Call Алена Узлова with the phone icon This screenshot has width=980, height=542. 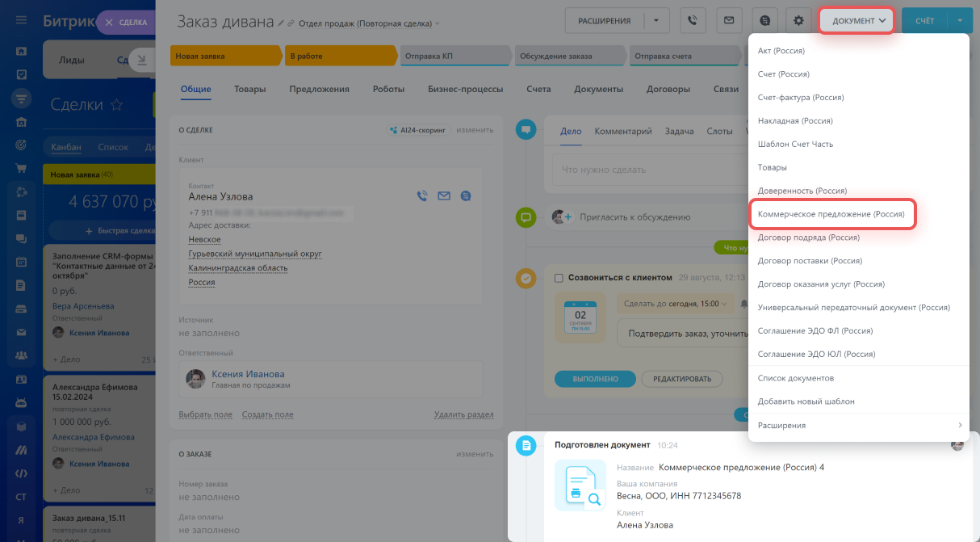(422, 195)
